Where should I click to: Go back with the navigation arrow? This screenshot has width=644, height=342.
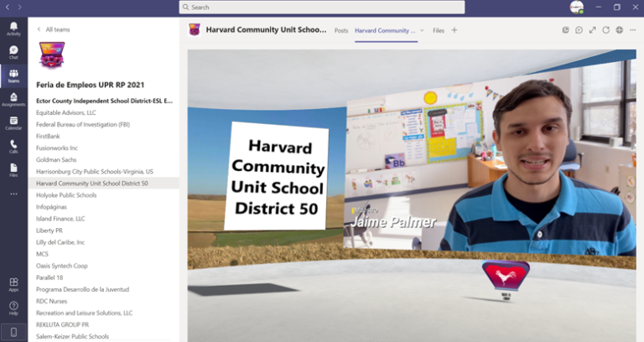point(8,7)
